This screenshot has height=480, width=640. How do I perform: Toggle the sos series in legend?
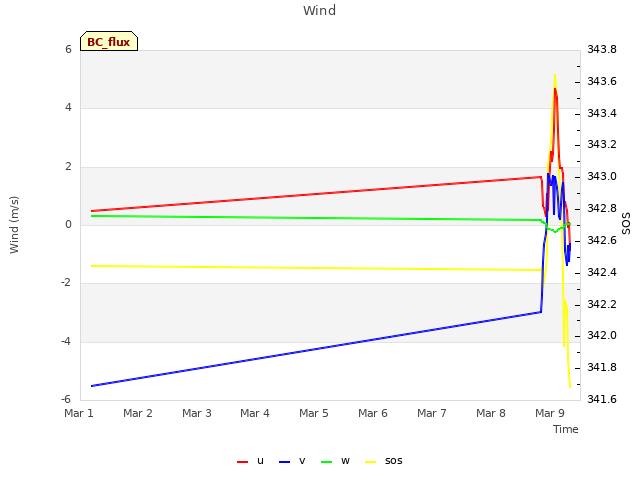384,461
